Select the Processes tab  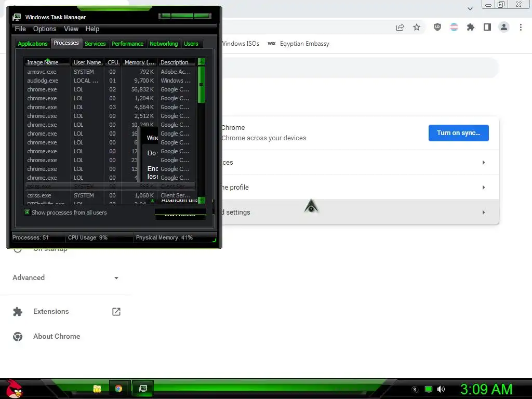66,43
